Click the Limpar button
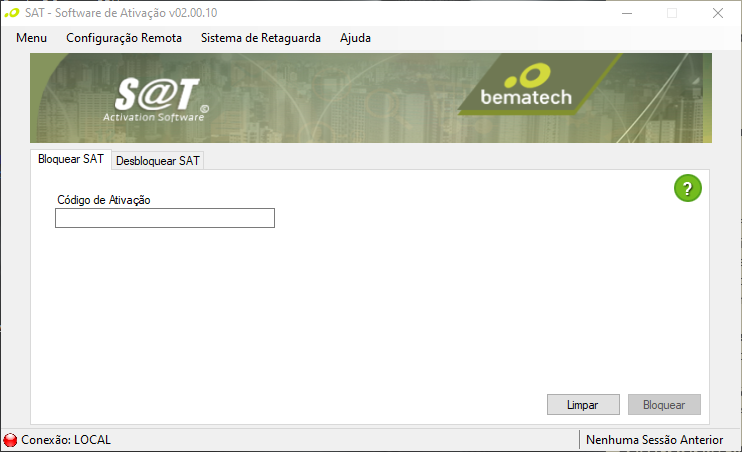The image size is (742, 452). tap(583, 405)
